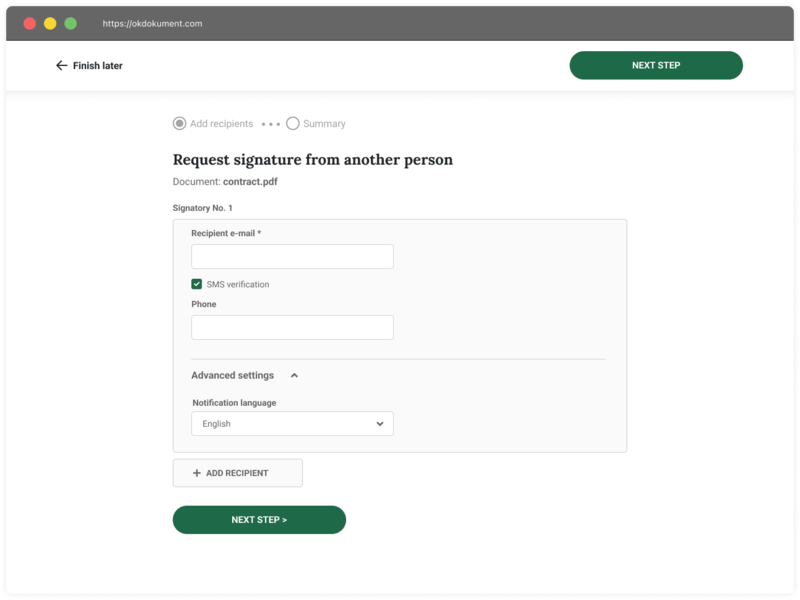Image resolution: width=800 pixels, height=600 pixels.
Task: Select the Summary step radio
Action: tap(293, 124)
